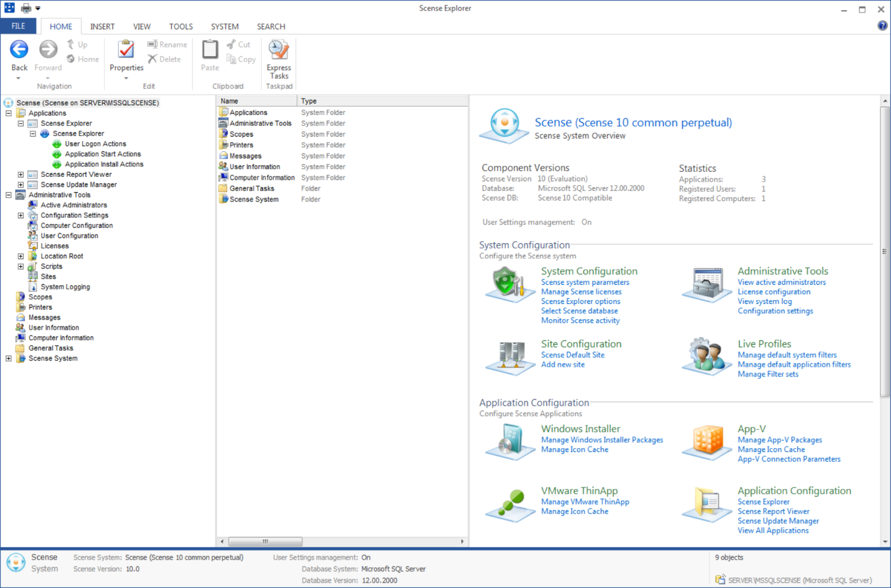Collapse the Administrative Tools tree node
This screenshot has height=588, width=891.
[x=9, y=195]
